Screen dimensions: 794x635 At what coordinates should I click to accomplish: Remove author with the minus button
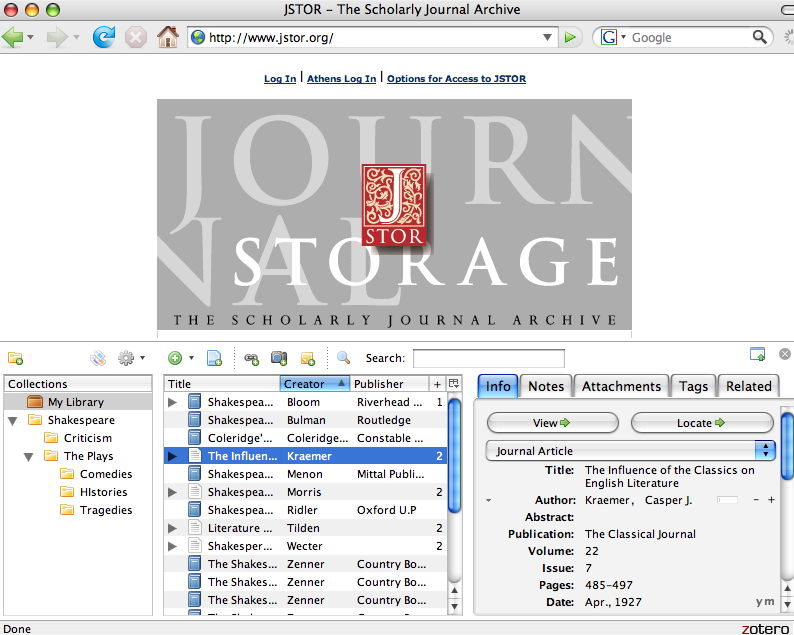(x=756, y=500)
